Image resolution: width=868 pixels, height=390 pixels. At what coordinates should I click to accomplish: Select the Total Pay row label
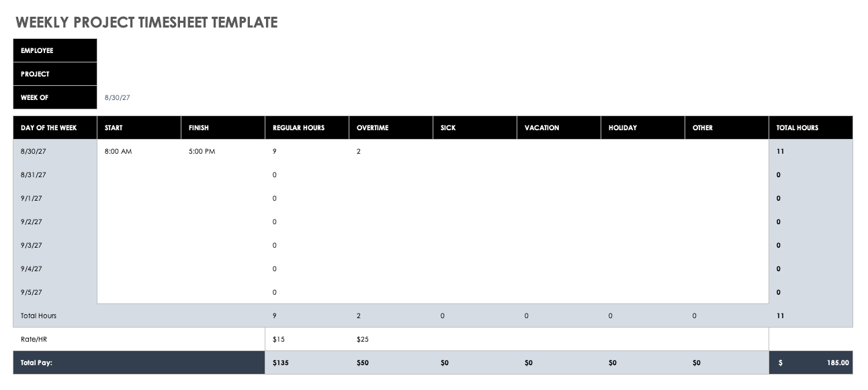[x=36, y=362]
